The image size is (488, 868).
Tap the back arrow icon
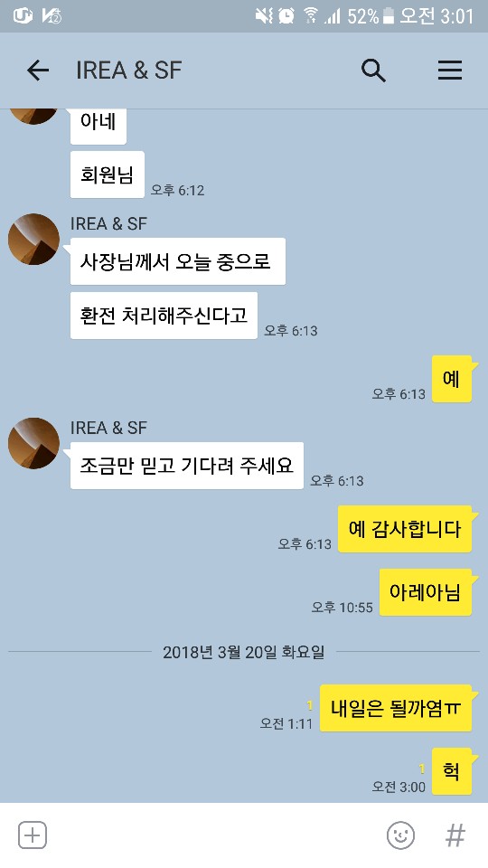pos(38,71)
